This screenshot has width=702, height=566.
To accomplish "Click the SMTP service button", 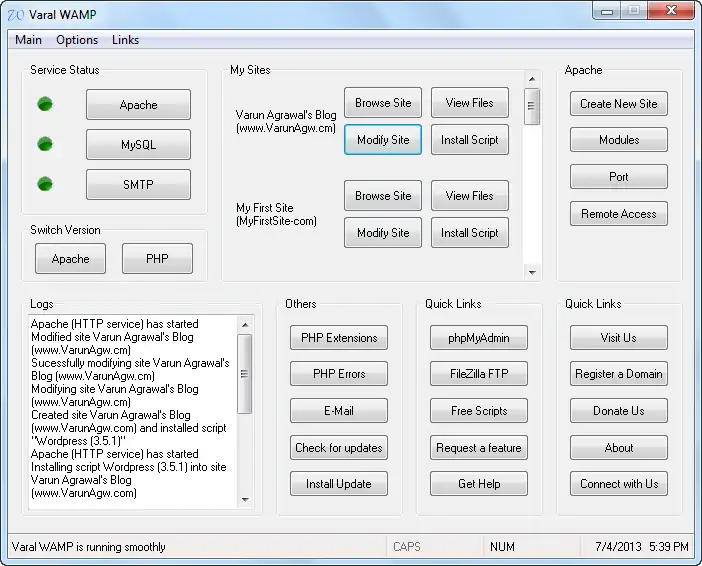I will tap(138, 184).
